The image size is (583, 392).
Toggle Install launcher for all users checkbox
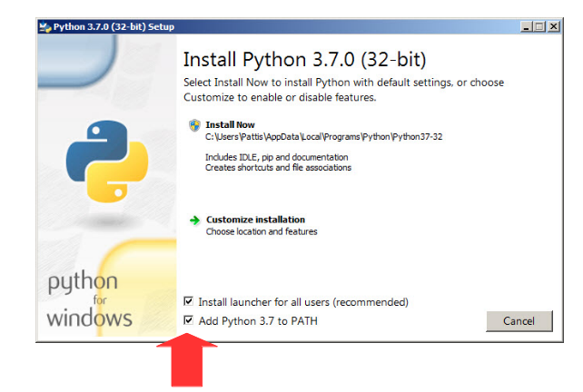(x=189, y=301)
